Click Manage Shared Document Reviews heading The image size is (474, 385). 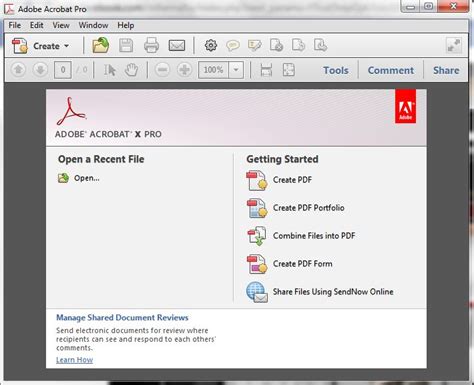(x=122, y=318)
